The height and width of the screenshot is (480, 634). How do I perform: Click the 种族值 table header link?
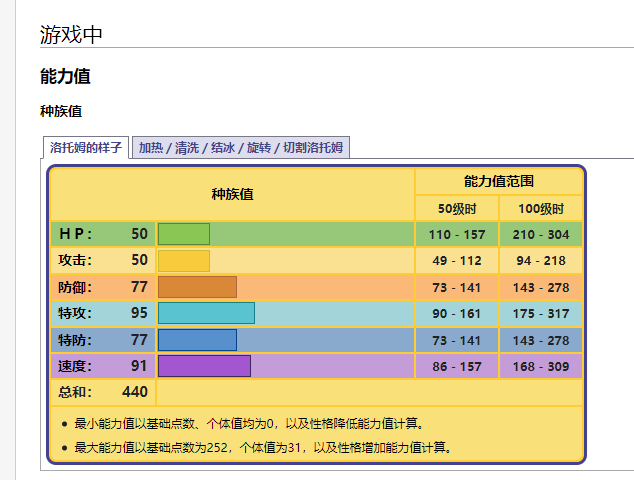[x=232, y=195]
